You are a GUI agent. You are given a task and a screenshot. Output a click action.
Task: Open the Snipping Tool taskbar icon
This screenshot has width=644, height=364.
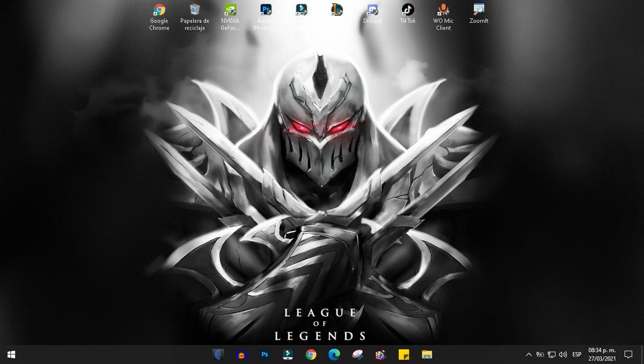[357, 354]
